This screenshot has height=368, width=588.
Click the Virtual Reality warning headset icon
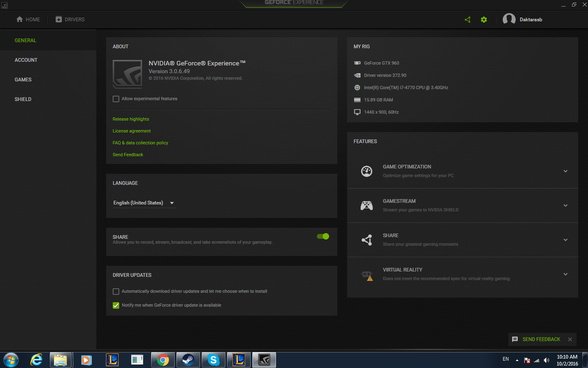pyautogui.click(x=367, y=276)
